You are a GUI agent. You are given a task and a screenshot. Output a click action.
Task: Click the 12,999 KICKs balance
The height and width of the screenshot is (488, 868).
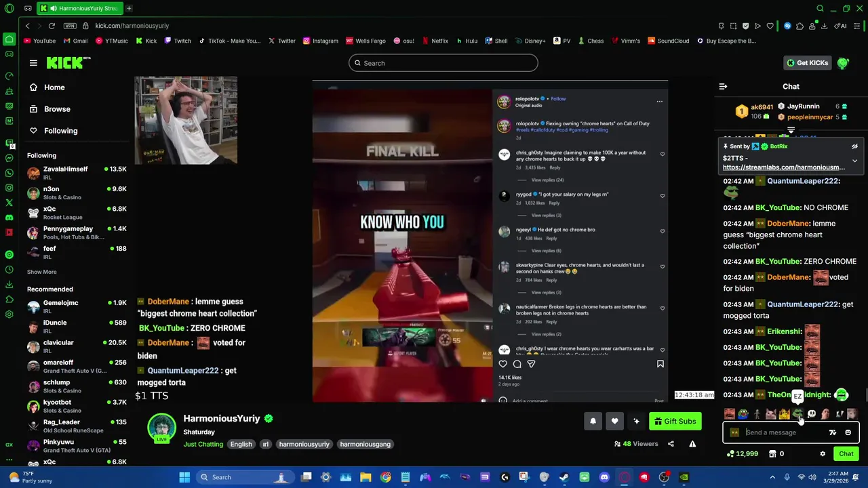coord(743,454)
